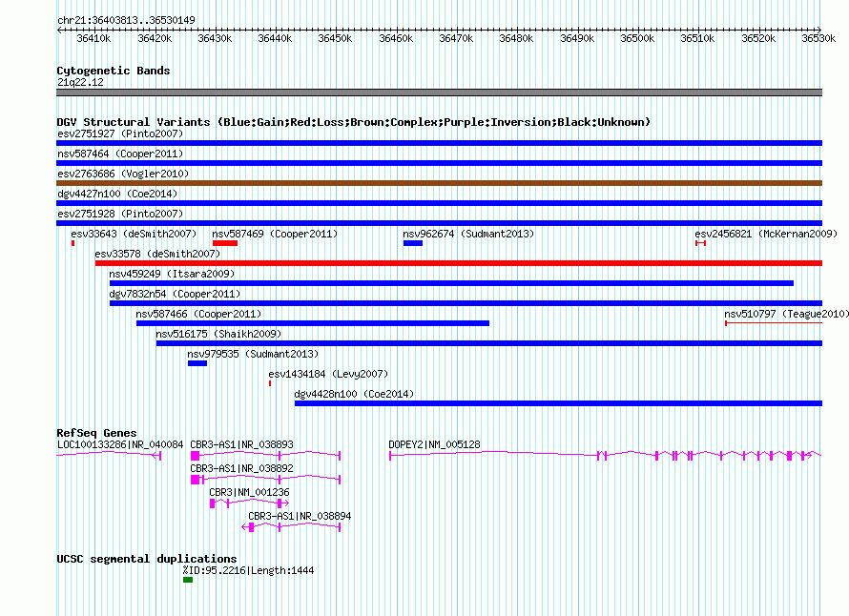The image size is (849, 616).
Task: Click the red nsv587469 (Cooper2011) loss block
Action: point(225,243)
